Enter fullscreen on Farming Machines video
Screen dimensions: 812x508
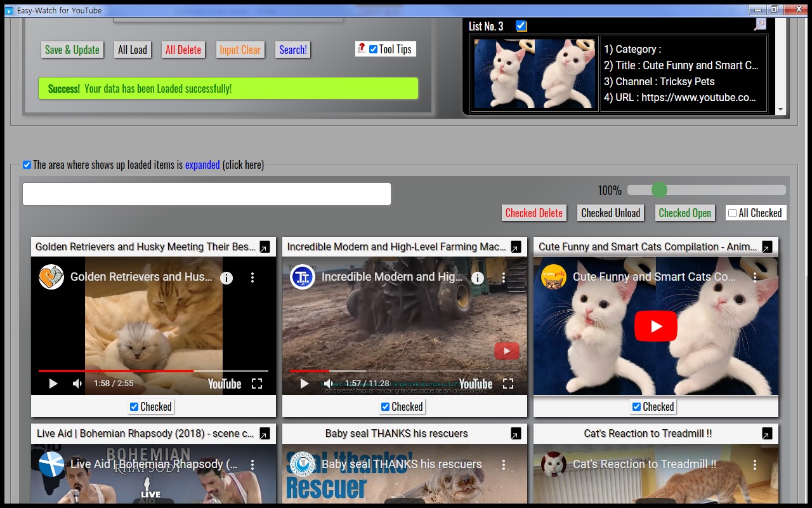click(x=508, y=384)
